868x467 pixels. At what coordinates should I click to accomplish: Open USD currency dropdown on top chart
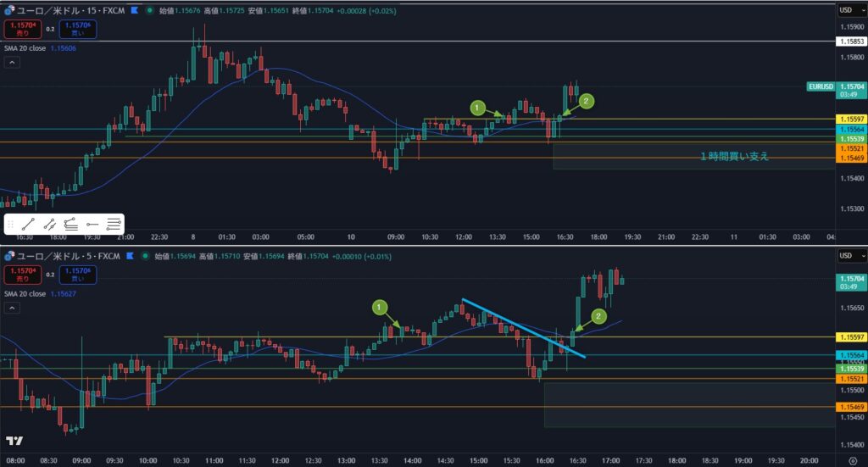[x=849, y=10]
